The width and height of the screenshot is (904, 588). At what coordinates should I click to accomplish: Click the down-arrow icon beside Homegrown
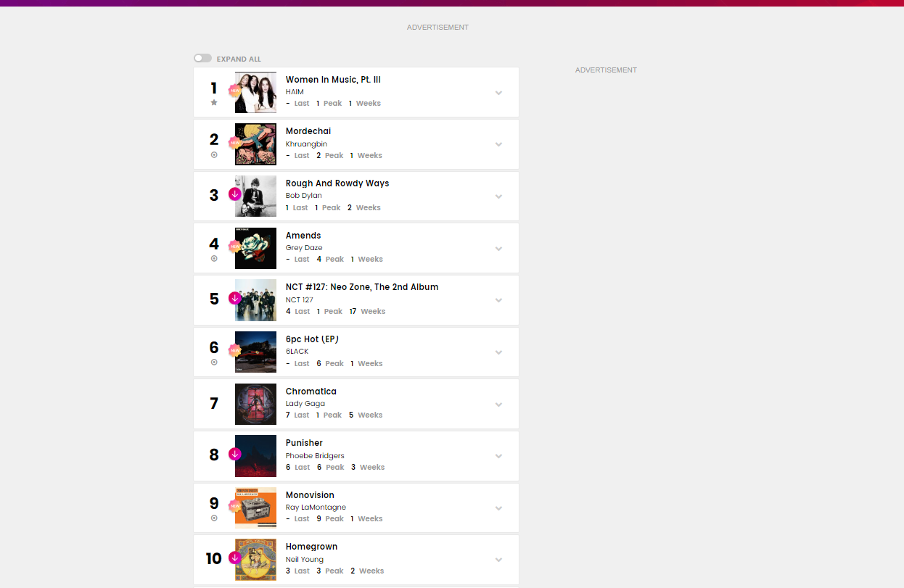(x=234, y=558)
